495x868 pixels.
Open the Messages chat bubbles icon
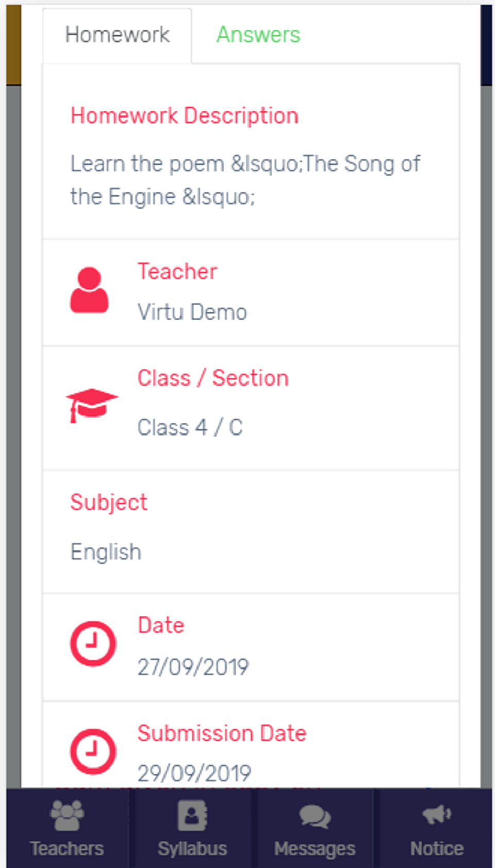click(x=315, y=816)
